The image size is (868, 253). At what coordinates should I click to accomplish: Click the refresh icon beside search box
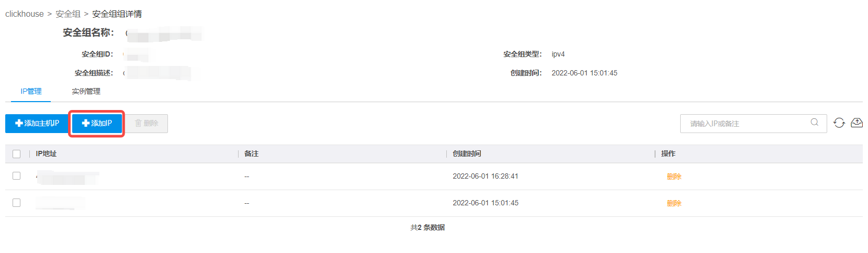click(x=839, y=123)
